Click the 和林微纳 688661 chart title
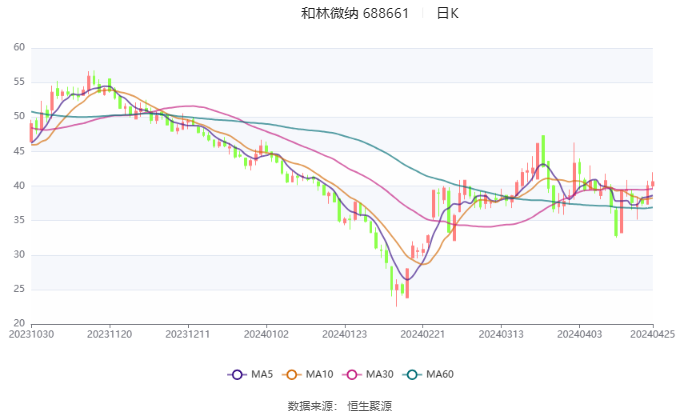This screenshot has height=413, width=680. [x=355, y=14]
